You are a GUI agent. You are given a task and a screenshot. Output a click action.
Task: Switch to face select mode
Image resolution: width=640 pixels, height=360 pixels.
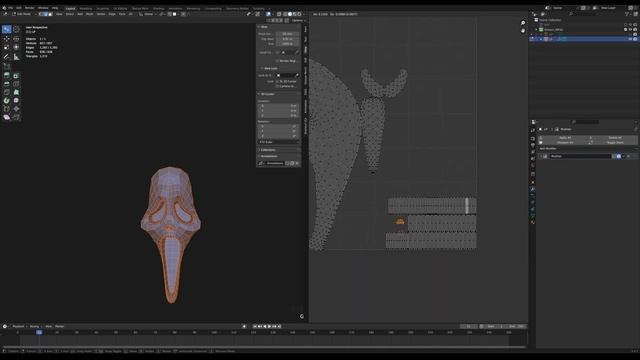[50, 14]
